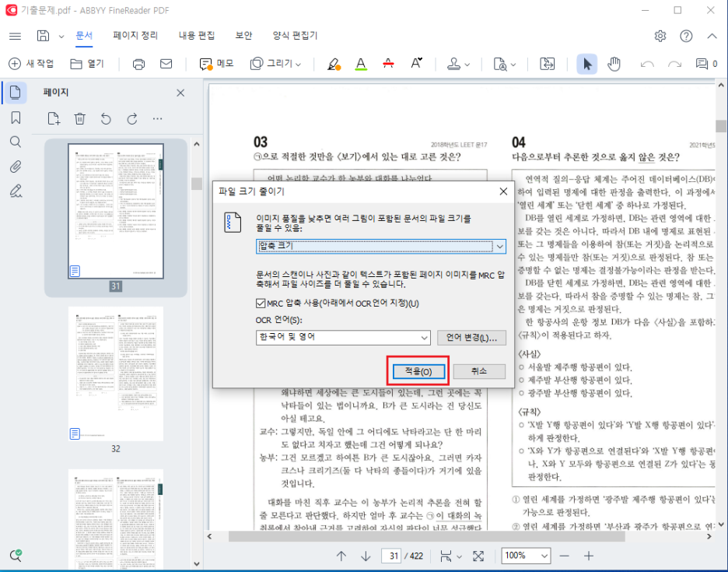728x572 pixels.
Task: Go to next page arrow
Action: coord(366,556)
